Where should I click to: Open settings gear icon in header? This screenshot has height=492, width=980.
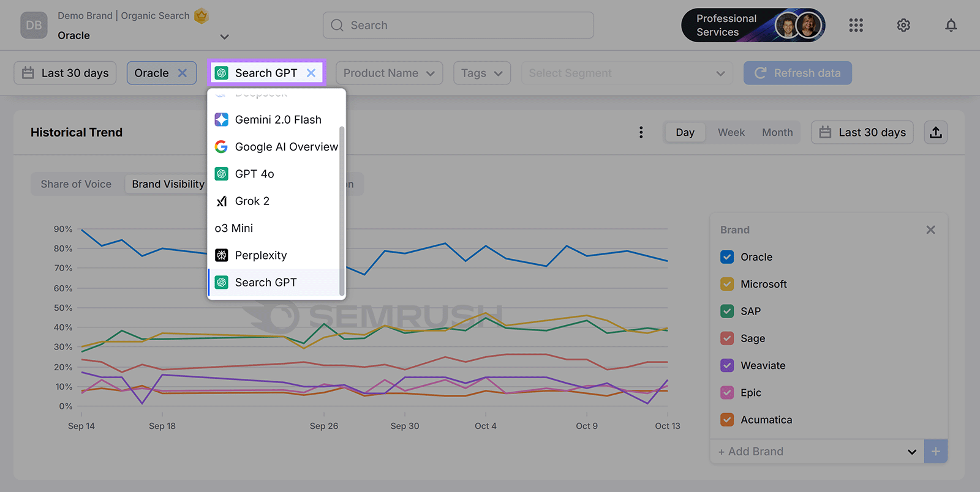click(903, 25)
